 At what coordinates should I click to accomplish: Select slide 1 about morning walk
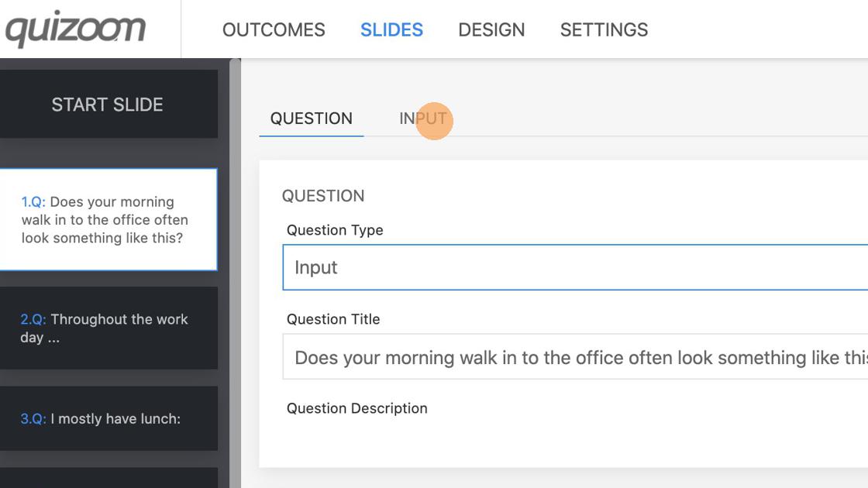(x=107, y=220)
